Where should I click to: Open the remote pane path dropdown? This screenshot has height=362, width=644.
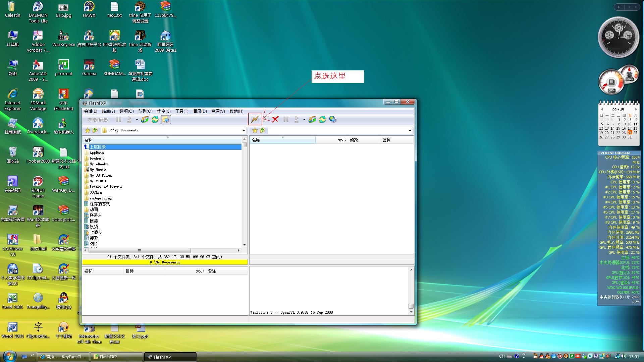410,130
